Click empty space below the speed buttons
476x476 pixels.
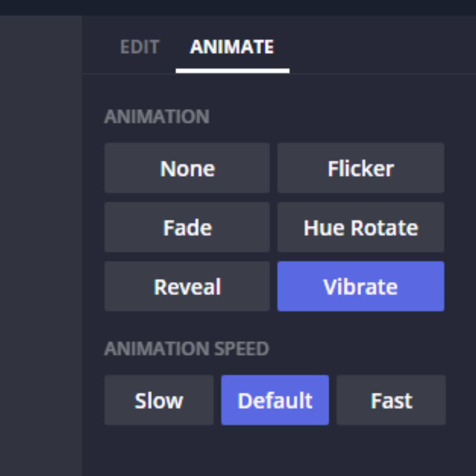(275, 452)
